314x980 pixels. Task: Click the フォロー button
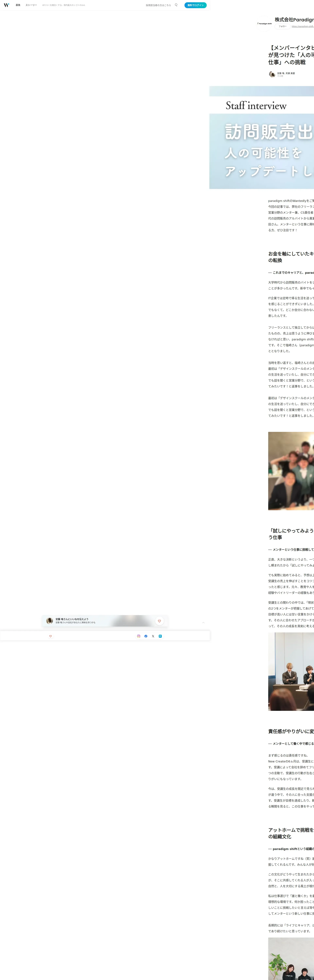[282, 26]
